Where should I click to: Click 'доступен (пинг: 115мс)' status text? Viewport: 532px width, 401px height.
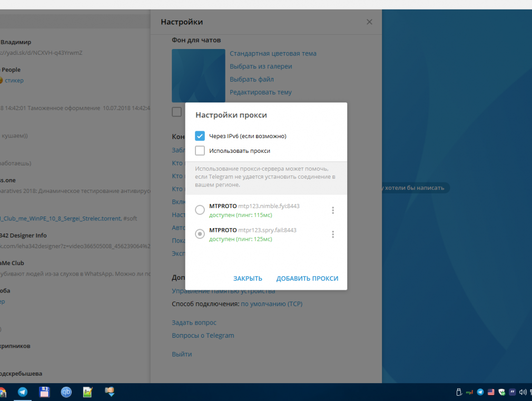click(241, 215)
